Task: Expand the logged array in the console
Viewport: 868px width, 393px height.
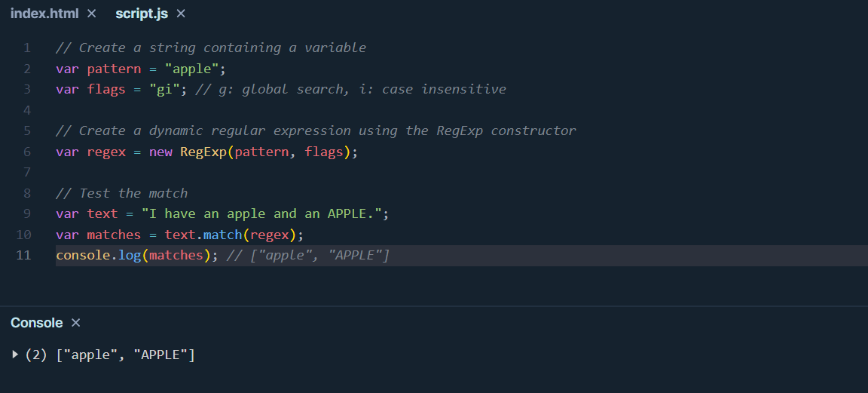Action: point(15,355)
